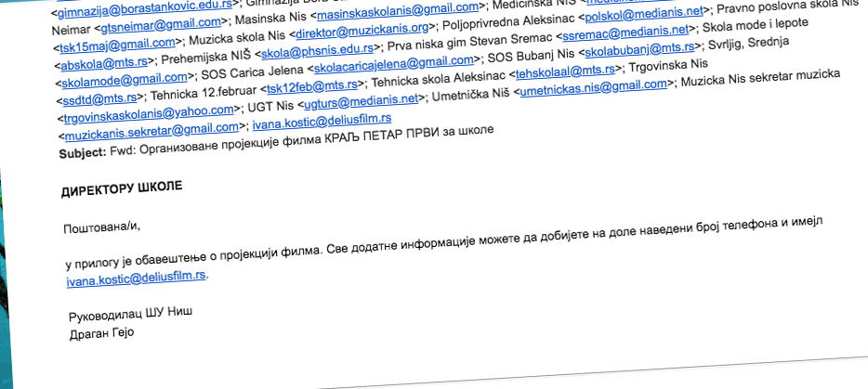Click umetnickas.nis@gmail.com address

(593, 84)
